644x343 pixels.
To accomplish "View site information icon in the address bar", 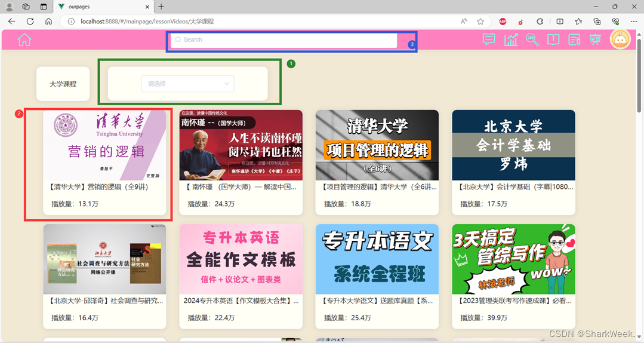I will pyautogui.click(x=71, y=22).
